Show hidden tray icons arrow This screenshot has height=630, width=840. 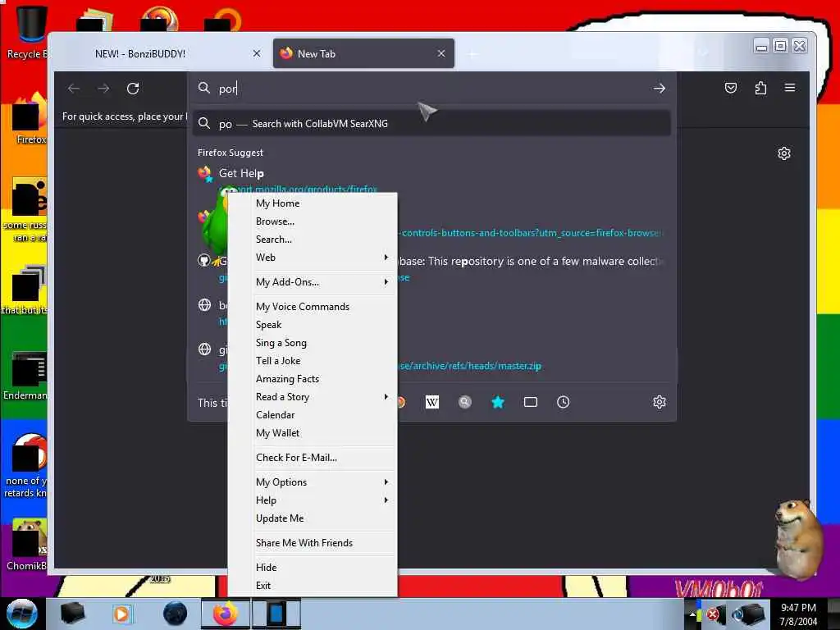[x=692, y=614]
